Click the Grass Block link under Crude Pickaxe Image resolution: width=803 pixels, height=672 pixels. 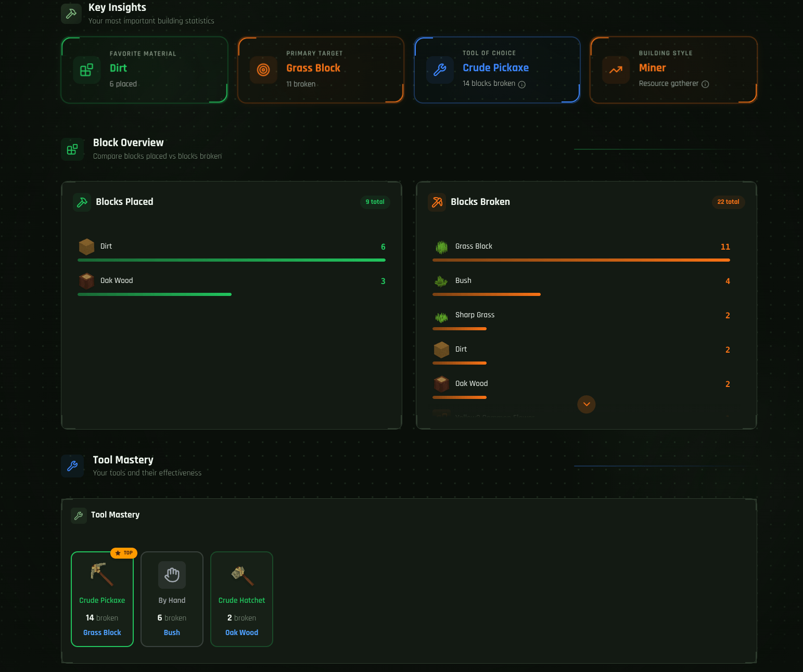point(102,632)
